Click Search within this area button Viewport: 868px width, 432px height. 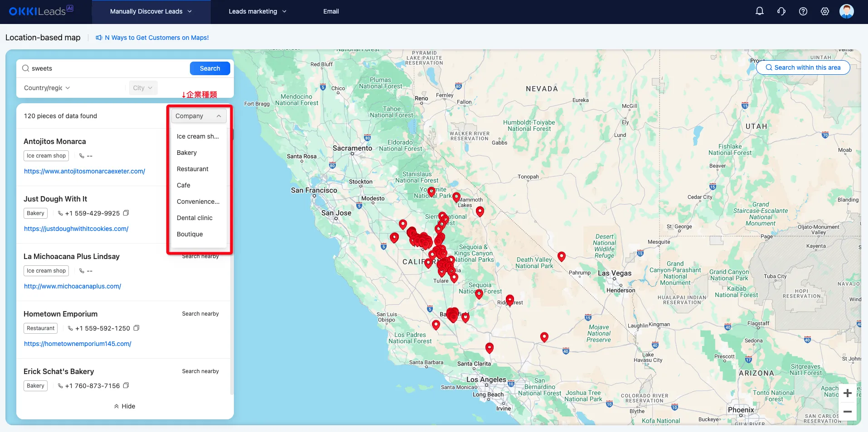click(x=803, y=67)
